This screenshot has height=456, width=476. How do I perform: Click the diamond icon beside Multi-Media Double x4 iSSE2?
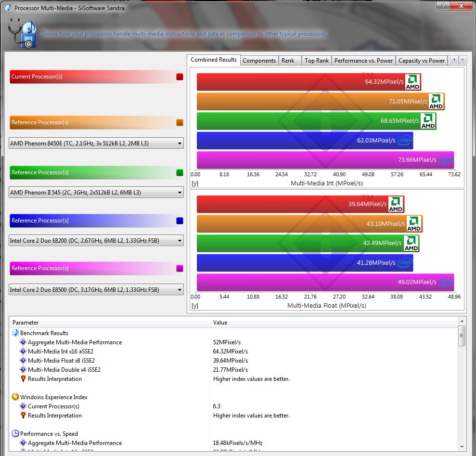23,369
